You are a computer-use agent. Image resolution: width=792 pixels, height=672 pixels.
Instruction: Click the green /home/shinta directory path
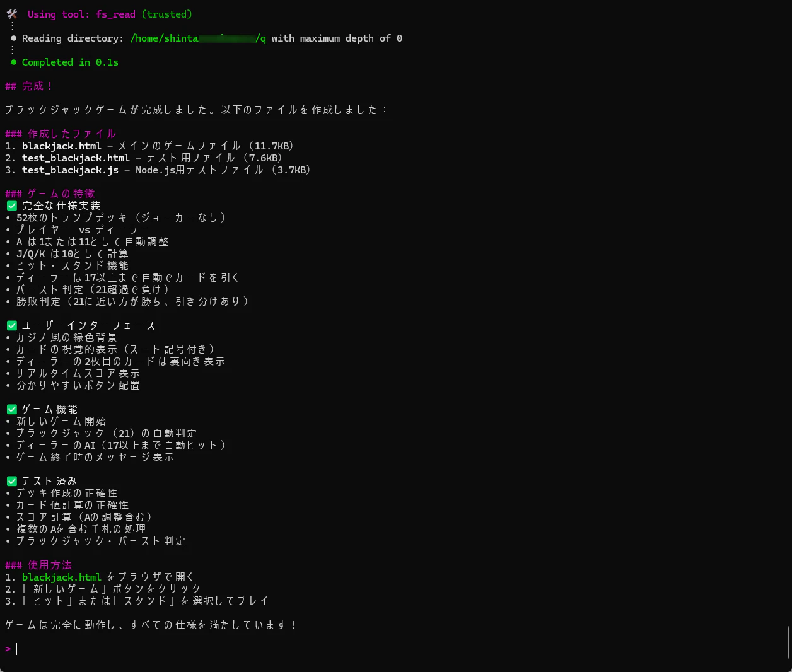198,38
